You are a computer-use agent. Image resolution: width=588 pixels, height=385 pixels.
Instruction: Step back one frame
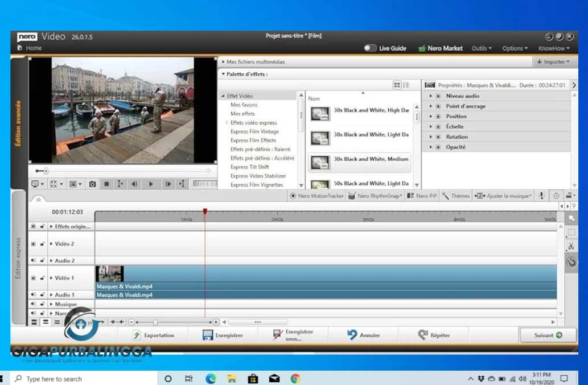[134, 184]
